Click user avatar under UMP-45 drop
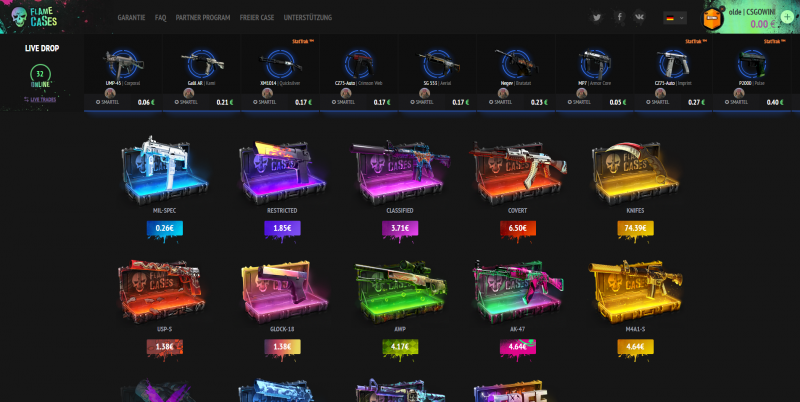800x402 pixels. click(110, 93)
